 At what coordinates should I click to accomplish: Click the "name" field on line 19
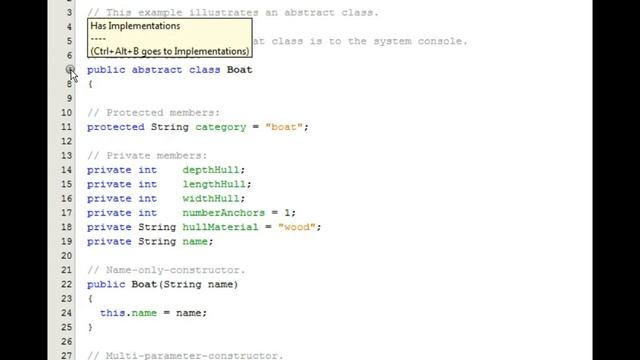coord(195,241)
